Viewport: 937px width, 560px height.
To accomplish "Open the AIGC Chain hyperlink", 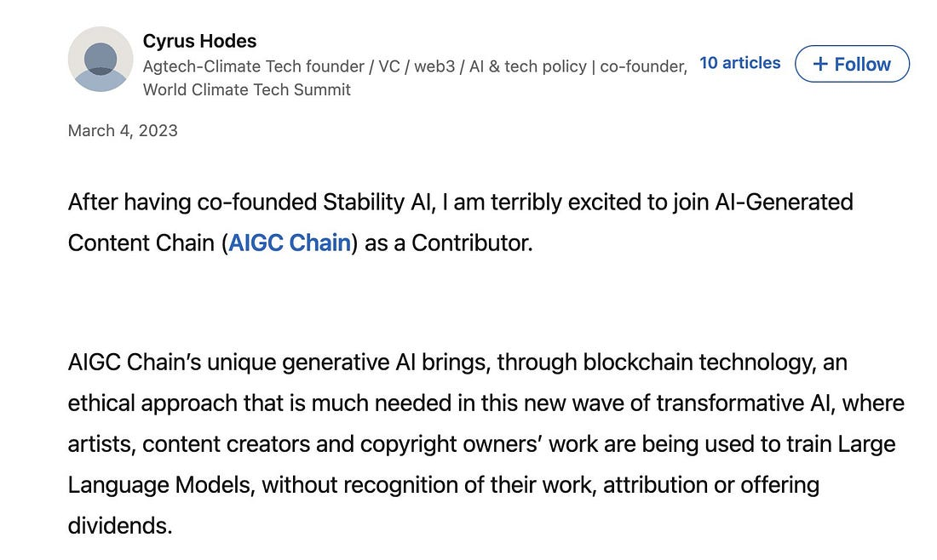I will pyautogui.click(x=290, y=243).
